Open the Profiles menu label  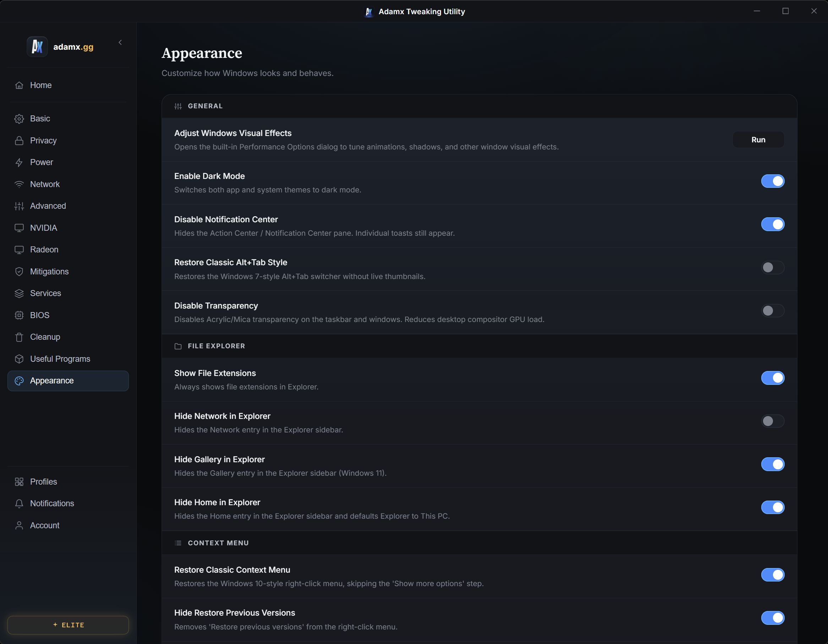pos(44,482)
